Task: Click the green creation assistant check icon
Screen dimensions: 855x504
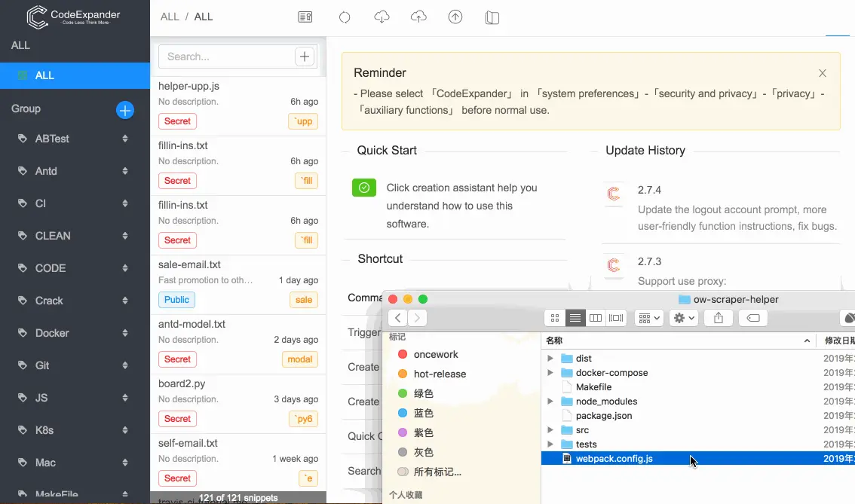Action: 363,188
